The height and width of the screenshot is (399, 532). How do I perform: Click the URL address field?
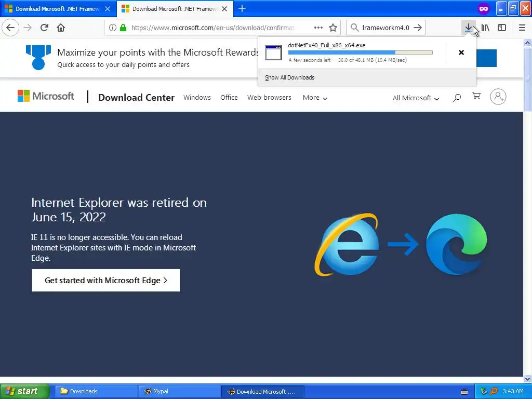tap(212, 28)
